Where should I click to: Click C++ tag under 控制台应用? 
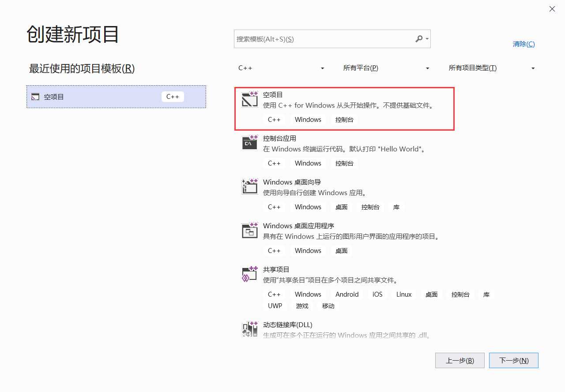(x=274, y=163)
